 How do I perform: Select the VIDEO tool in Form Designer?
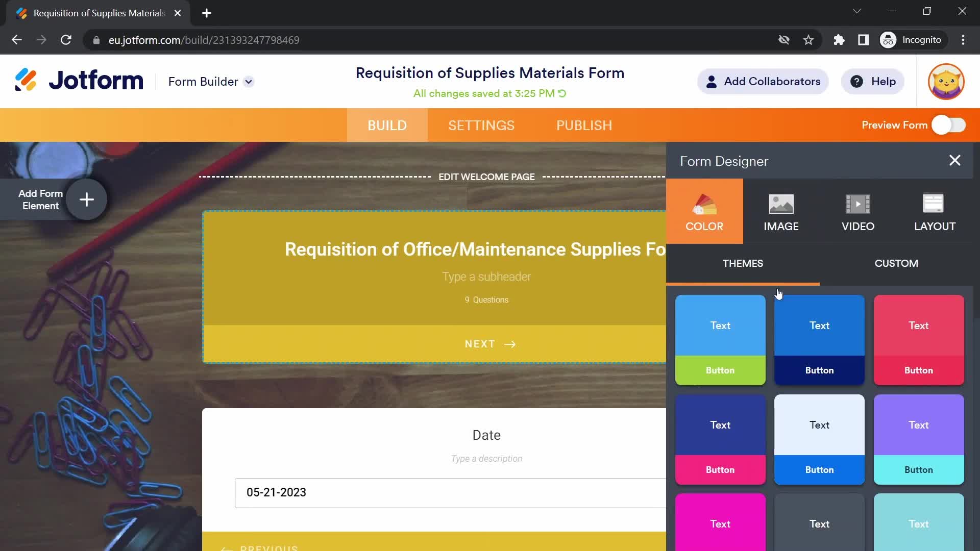858,211
